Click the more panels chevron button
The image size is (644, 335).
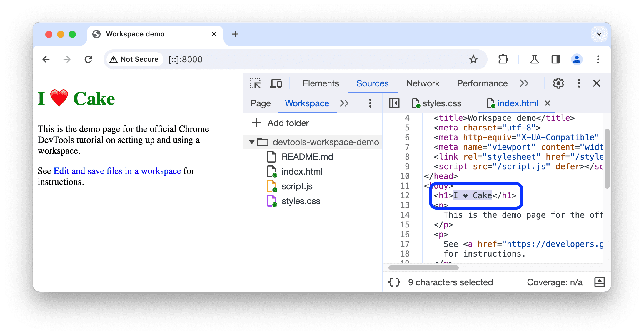525,83
